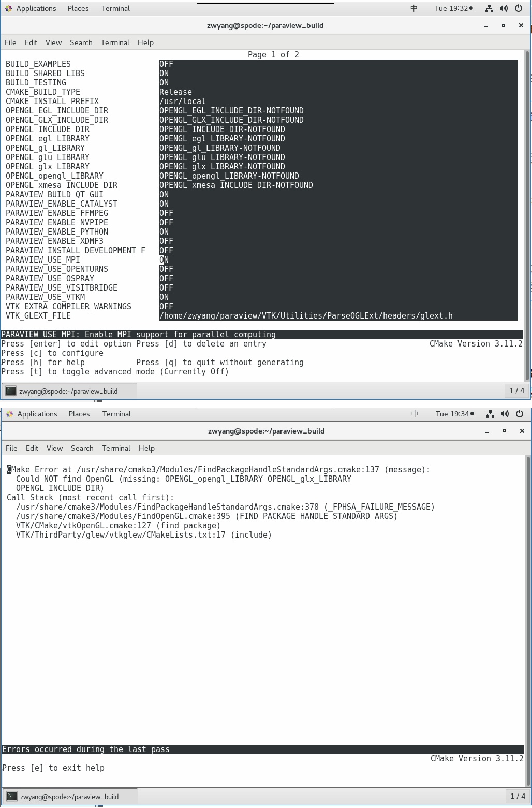Click the network icon beside the 19:34 clock
The height and width of the screenshot is (808, 532).
pyautogui.click(x=490, y=414)
